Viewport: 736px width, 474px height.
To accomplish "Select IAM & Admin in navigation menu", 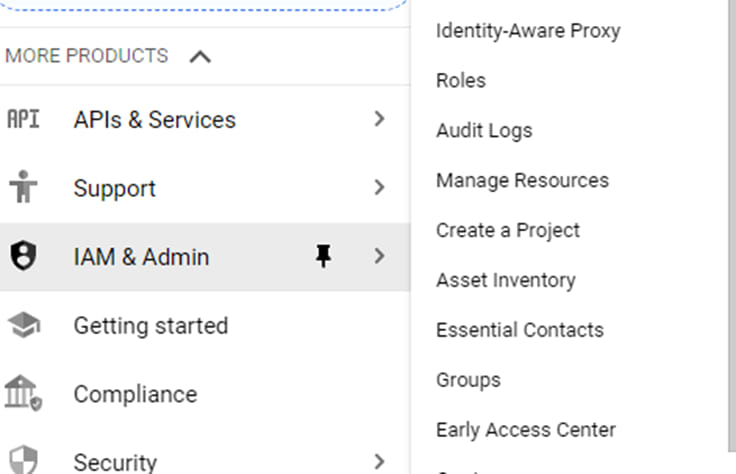I will pos(205,256).
